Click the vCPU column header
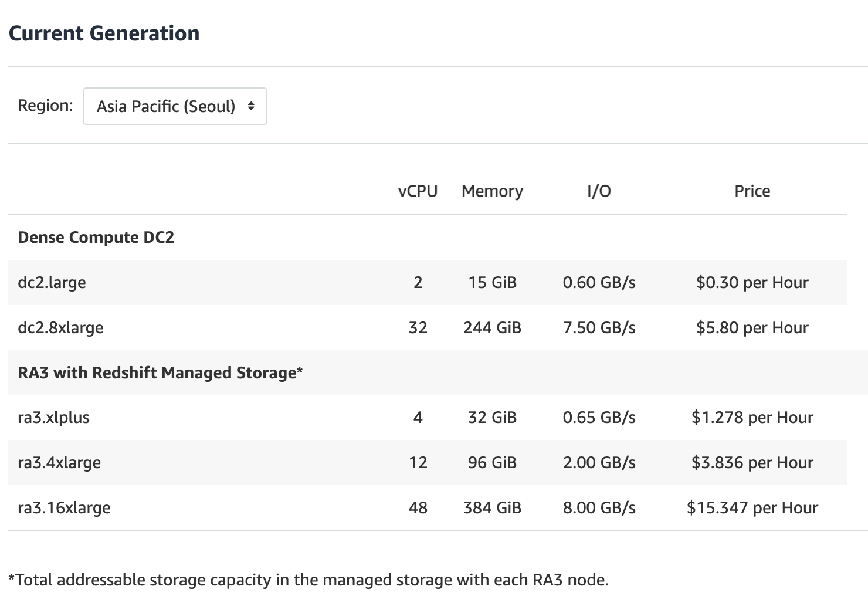Screen dimensions: 868x596 418,191
